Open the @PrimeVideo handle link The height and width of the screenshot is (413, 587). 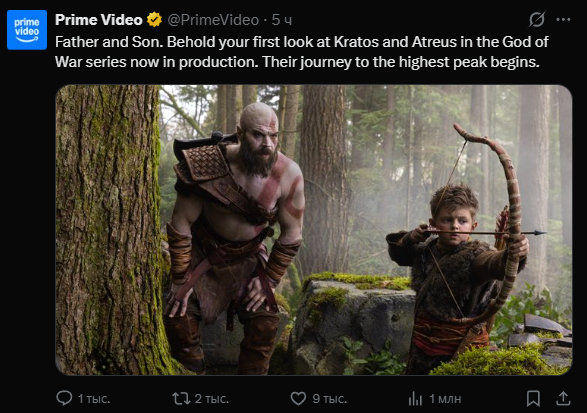(213, 20)
